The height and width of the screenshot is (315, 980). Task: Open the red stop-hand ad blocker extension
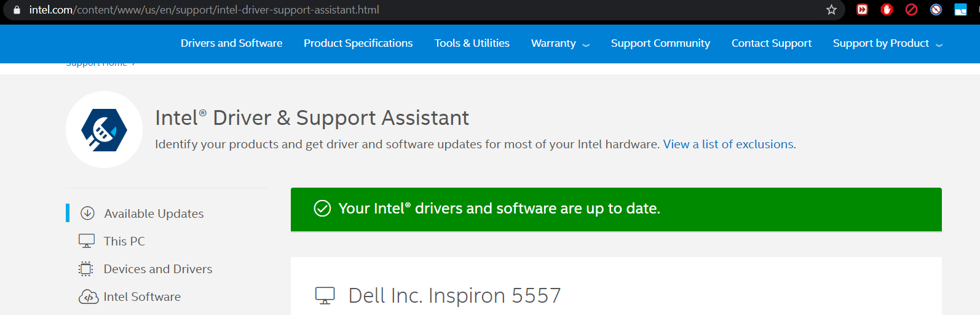pos(887,10)
